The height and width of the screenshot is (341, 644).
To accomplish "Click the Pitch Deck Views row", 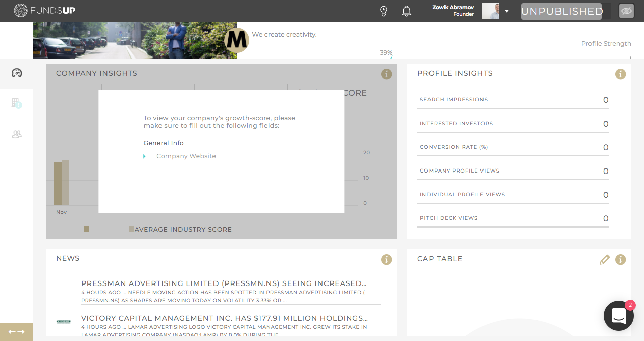I will click(513, 218).
